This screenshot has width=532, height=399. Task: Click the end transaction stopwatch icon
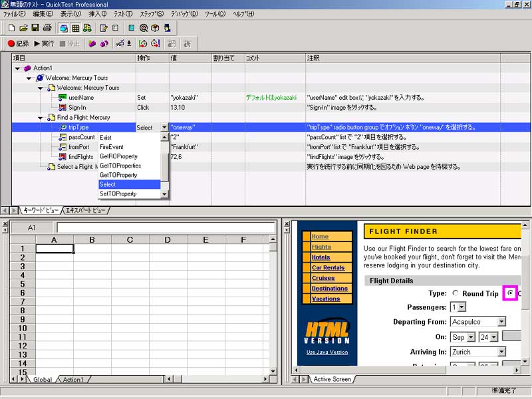pos(156,43)
